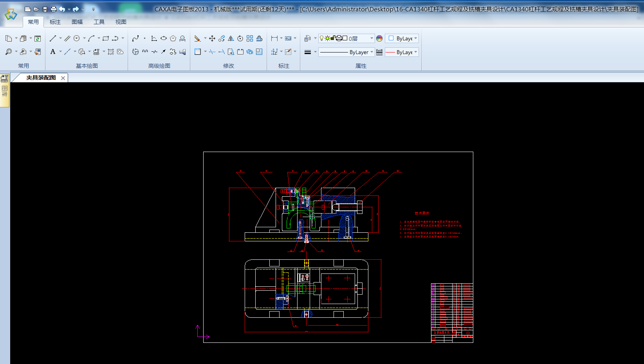Select the Mirror tool
Viewport: 644px width, 364px height.
[231, 38]
